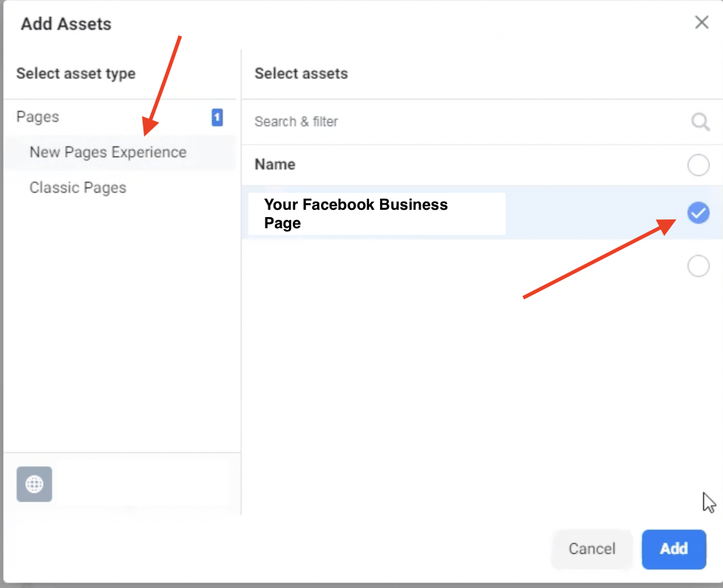Click the page name label Your Facebook Business Page
723x588 pixels.
coord(356,213)
